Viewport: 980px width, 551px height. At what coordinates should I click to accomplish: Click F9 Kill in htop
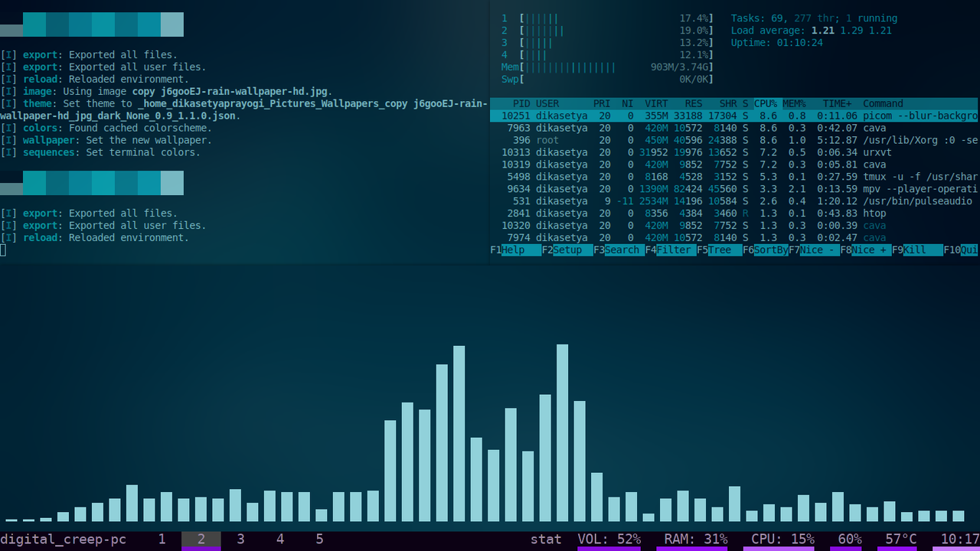917,250
